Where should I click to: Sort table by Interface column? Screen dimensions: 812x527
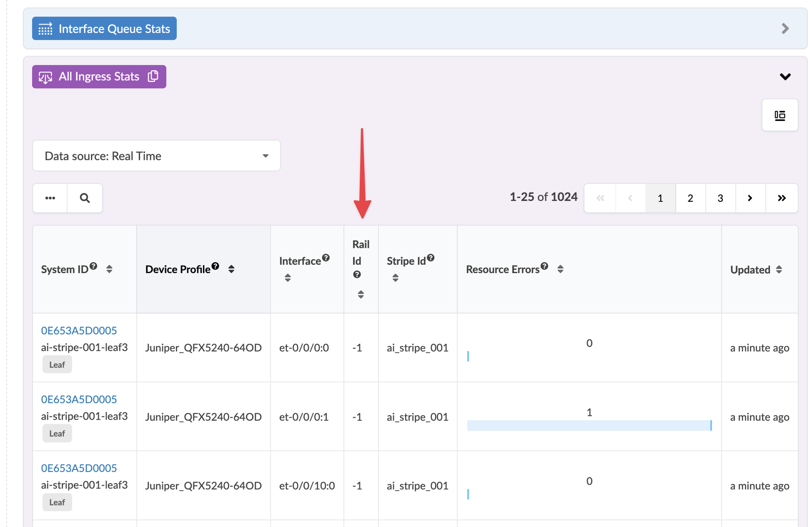pos(288,278)
